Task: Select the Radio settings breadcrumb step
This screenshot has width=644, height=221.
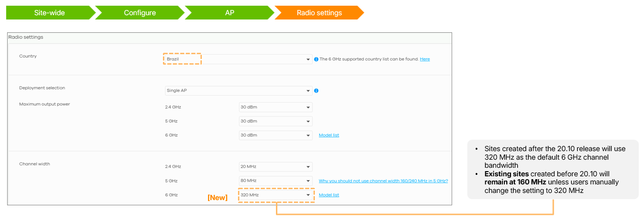Action: pyautogui.click(x=319, y=13)
